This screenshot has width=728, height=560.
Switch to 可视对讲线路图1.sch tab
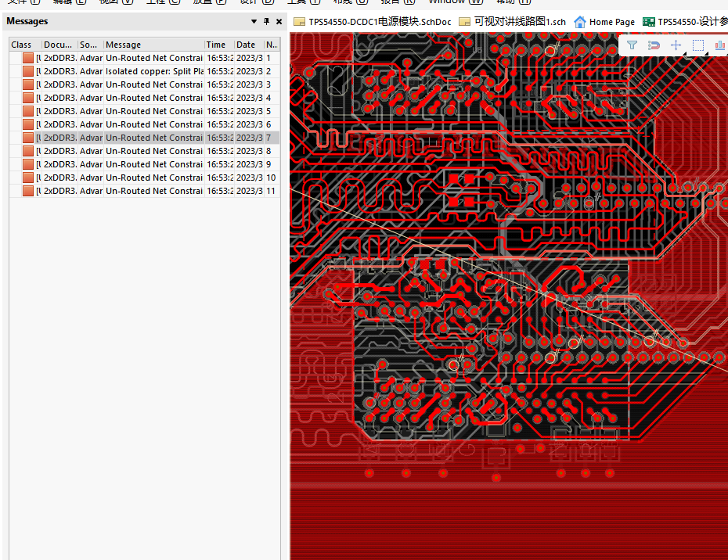click(x=513, y=22)
